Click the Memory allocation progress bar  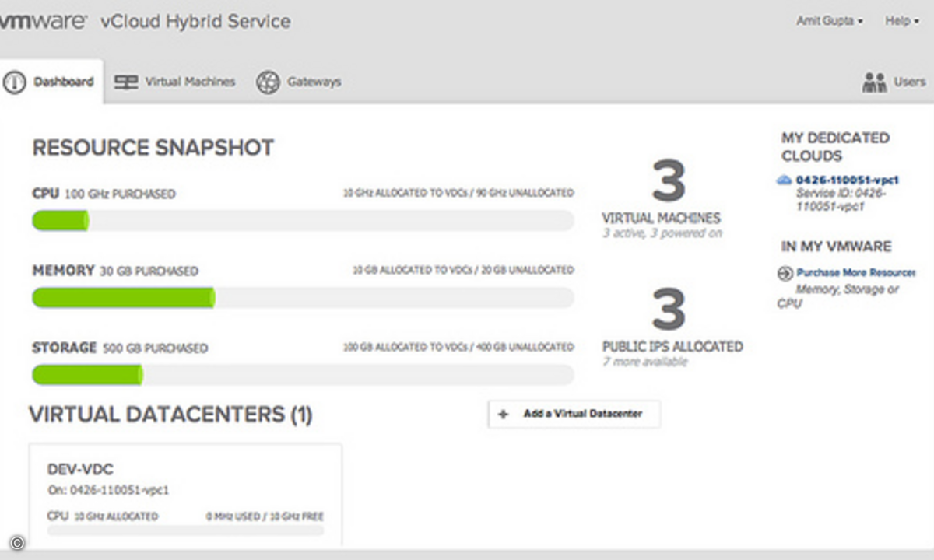303,298
